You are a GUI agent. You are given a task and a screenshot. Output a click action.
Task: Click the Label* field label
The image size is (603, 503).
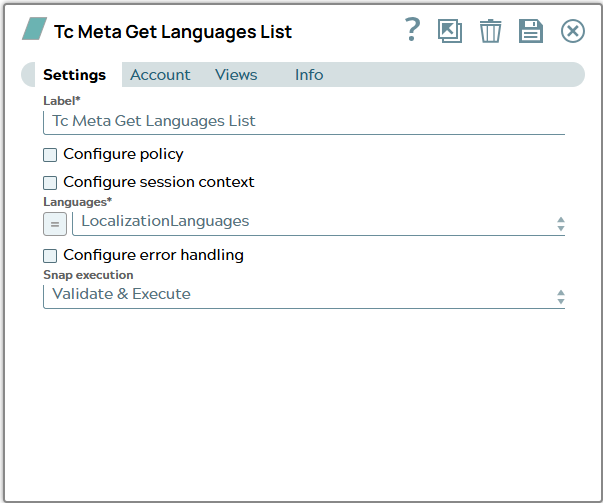tap(62, 101)
